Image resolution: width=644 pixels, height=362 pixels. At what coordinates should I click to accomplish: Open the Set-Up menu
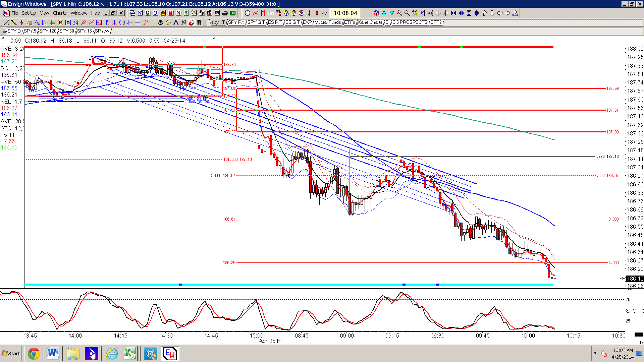[x=29, y=13]
